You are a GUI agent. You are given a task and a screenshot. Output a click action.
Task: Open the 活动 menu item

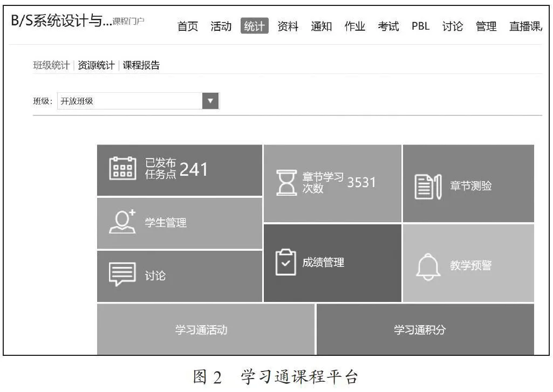click(x=221, y=26)
